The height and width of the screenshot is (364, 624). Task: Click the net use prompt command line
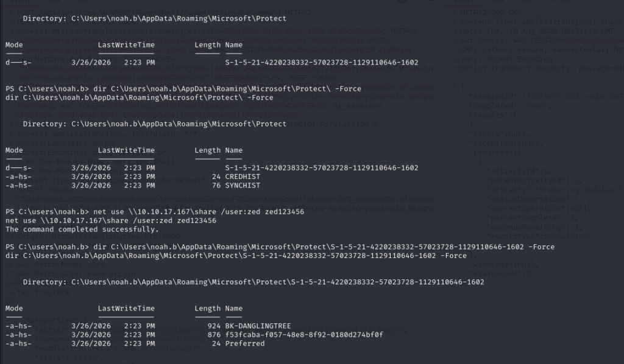coord(155,212)
